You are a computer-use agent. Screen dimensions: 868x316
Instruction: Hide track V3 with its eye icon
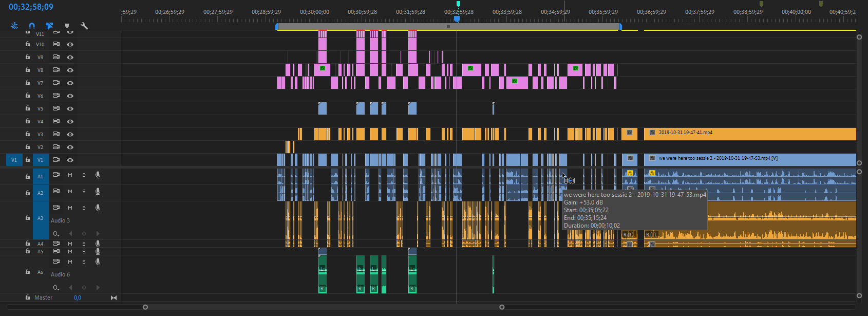pyautogui.click(x=70, y=134)
